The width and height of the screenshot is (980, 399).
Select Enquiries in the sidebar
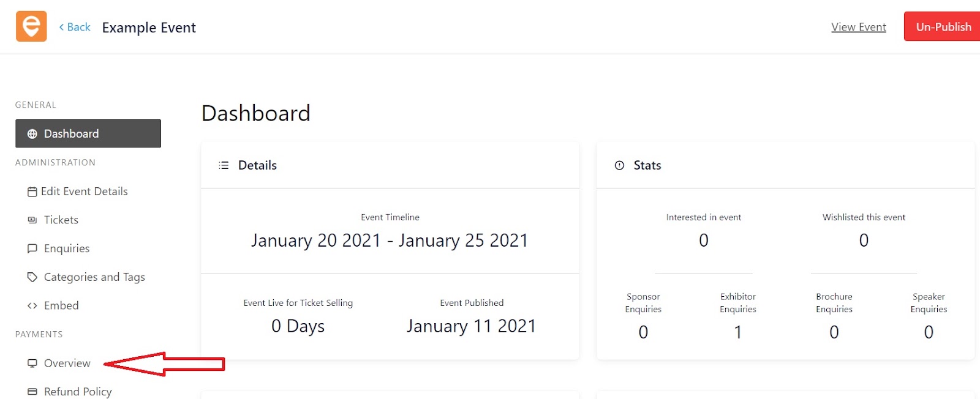tap(67, 248)
